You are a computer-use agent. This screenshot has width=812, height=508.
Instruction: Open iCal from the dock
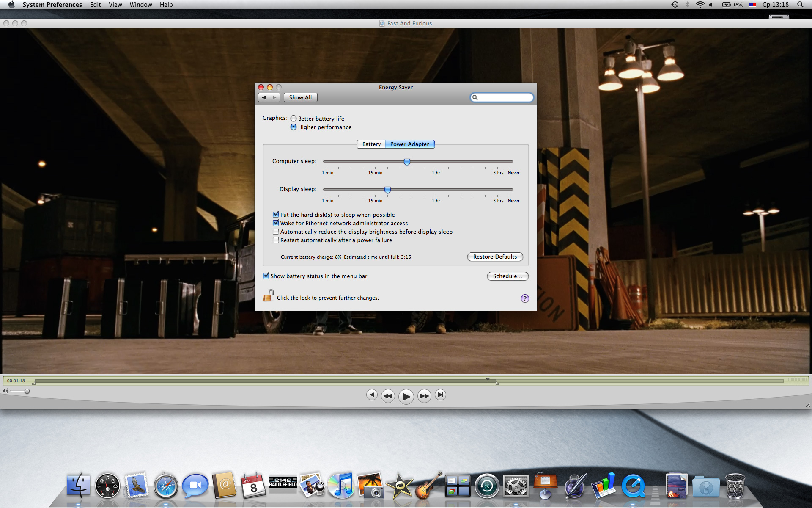253,486
